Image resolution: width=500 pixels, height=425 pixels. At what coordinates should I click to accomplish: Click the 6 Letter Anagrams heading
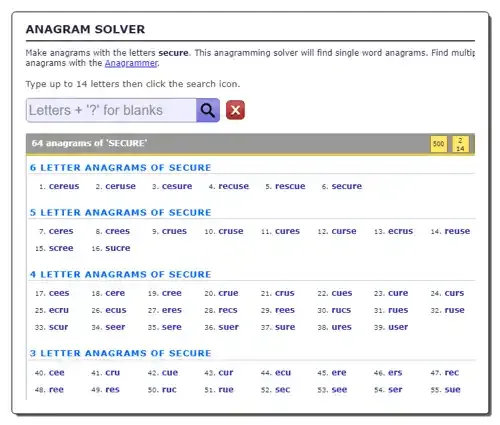[x=120, y=168]
